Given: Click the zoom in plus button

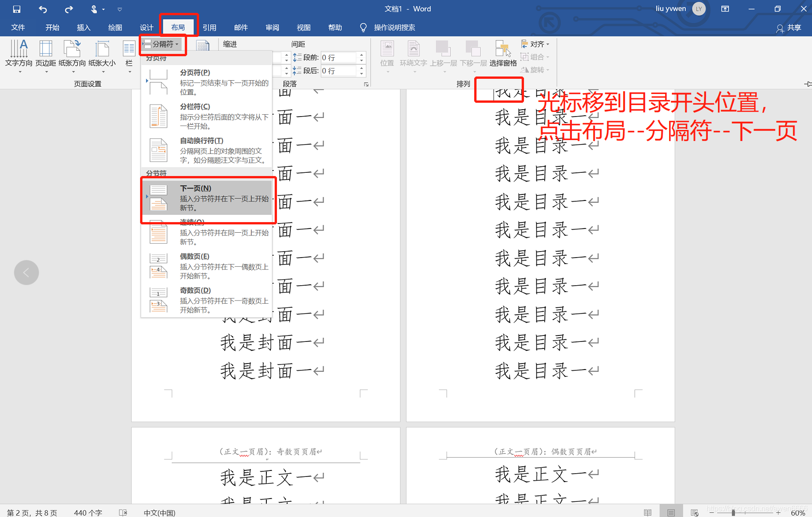Looking at the screenshot, I should 778,512.
